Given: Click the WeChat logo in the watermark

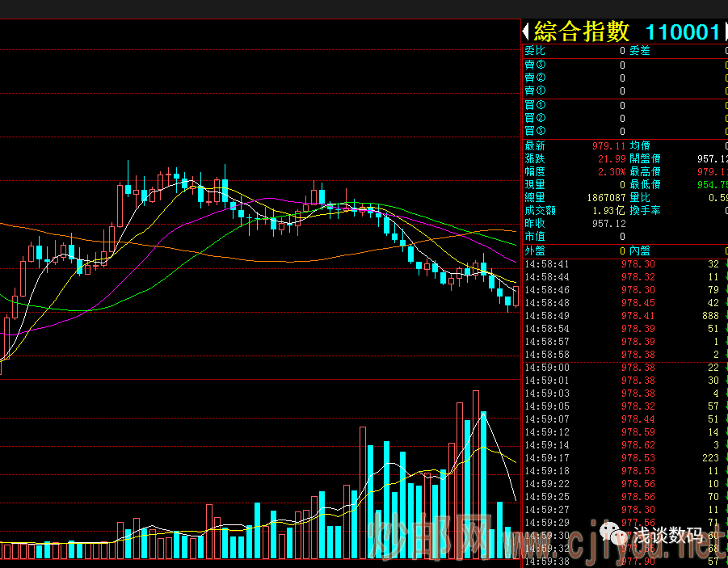Looking at the screenshot, I should [621, 536].
